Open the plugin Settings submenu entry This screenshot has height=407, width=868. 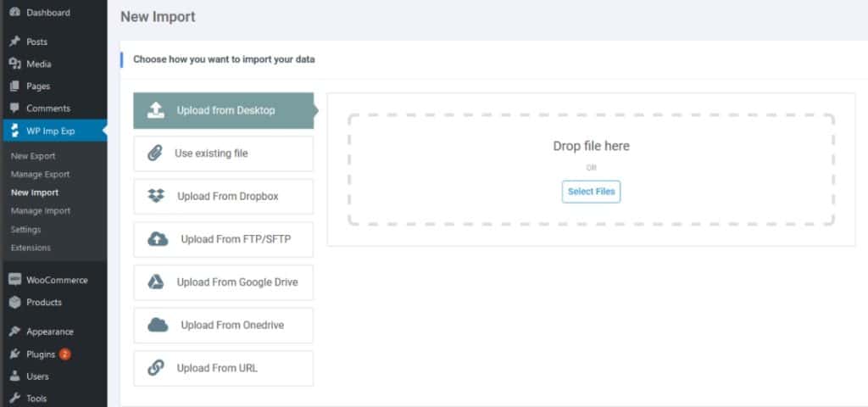(25, 229)
